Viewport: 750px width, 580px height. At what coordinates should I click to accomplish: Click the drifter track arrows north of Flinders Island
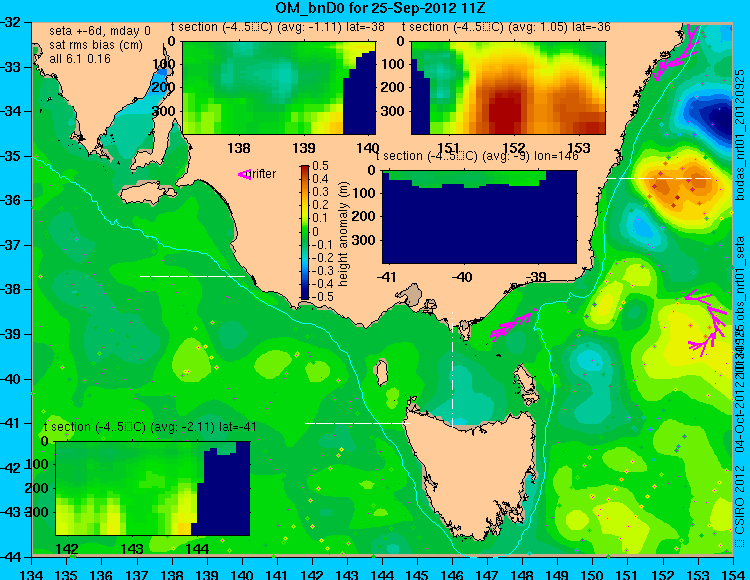[512, 325]
